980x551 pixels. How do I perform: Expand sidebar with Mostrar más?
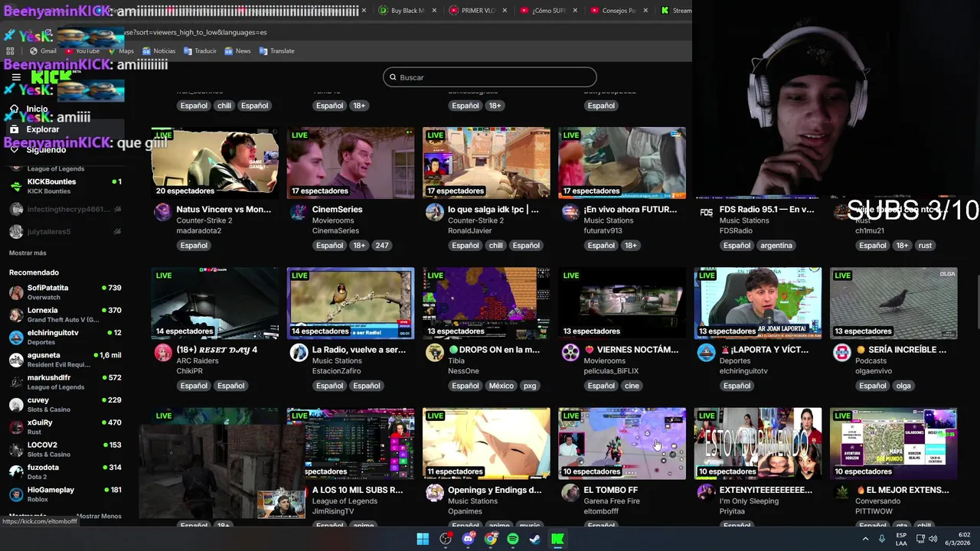coord(28,253)
